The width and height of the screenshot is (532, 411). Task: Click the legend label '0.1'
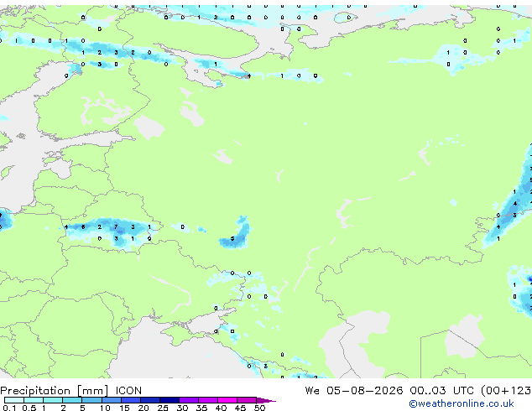pyautogui.click(x=9, y=408)
